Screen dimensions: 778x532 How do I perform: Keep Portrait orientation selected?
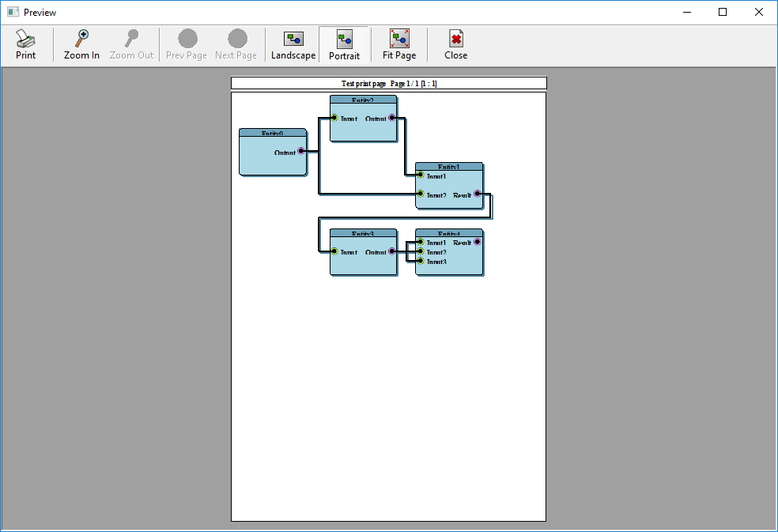pyautogui.click(x=344, y=43)
